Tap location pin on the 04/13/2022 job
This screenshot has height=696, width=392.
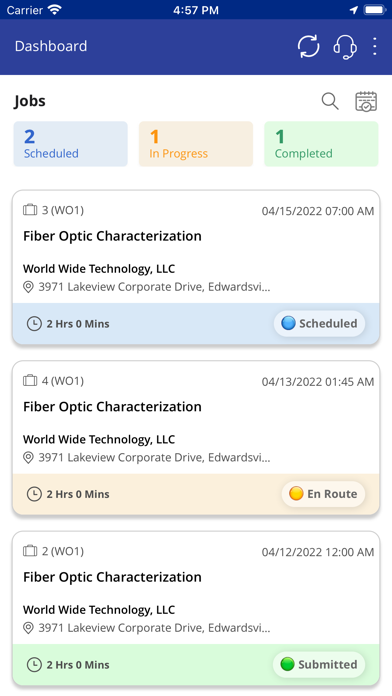(28, 458)
